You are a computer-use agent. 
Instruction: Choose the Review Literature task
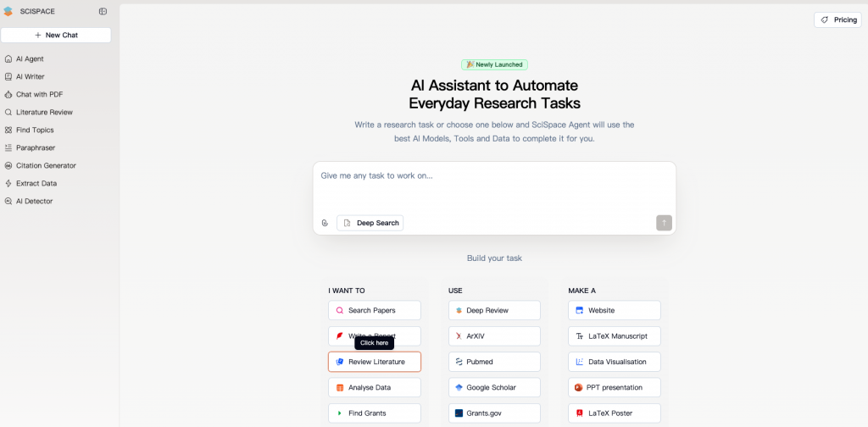coord(374,362)
